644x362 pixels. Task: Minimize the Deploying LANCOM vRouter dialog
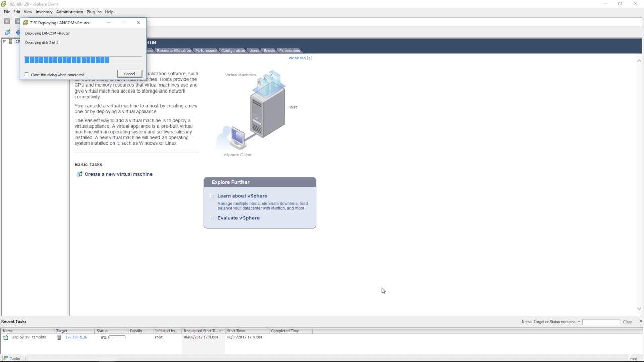click(108, 23)
